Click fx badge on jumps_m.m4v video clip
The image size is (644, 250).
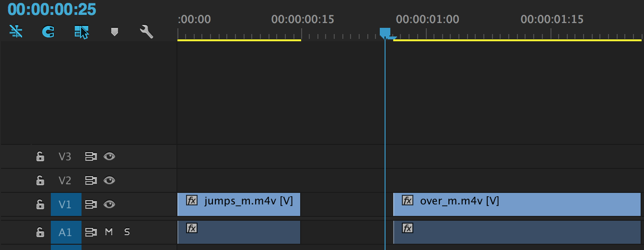tap(192, 201)
